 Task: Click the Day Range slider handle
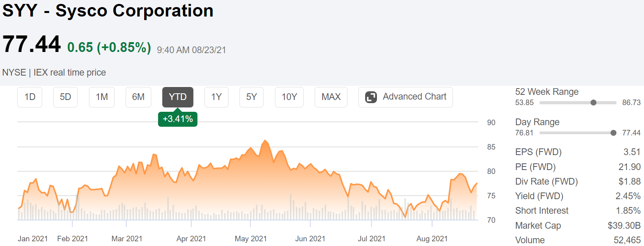[613, 133]
